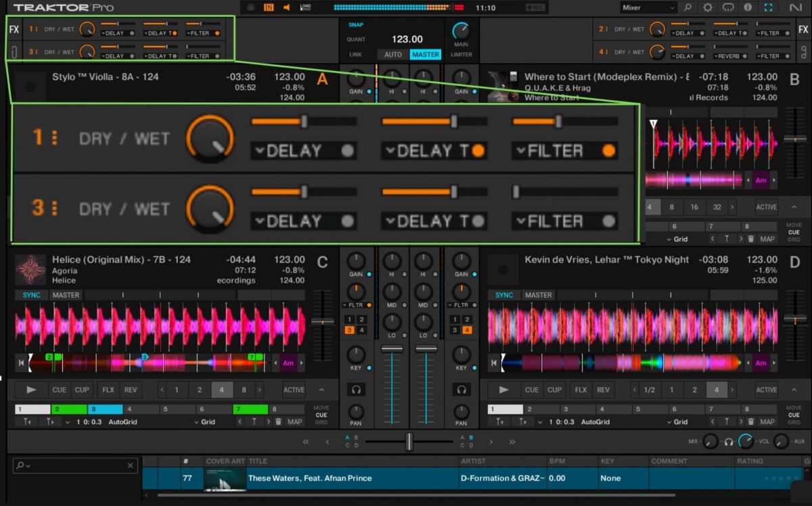Click Deck C grid marker icon next to MAP
Viewport: 812px width, 506px height.
(254, 421)
